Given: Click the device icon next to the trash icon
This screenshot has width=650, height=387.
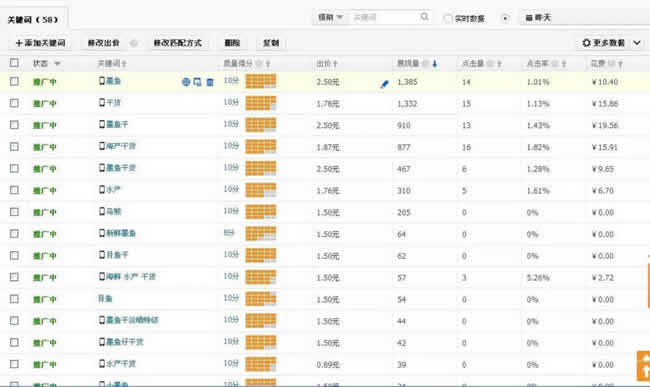Looking at the screenshot, I should 198,82.
